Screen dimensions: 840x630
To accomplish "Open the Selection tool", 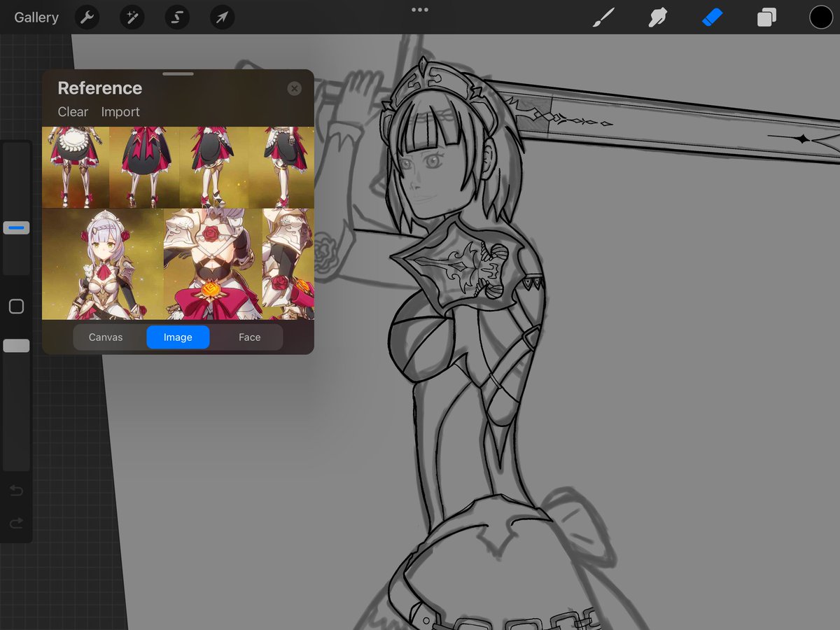I will (x=177, y=17).
